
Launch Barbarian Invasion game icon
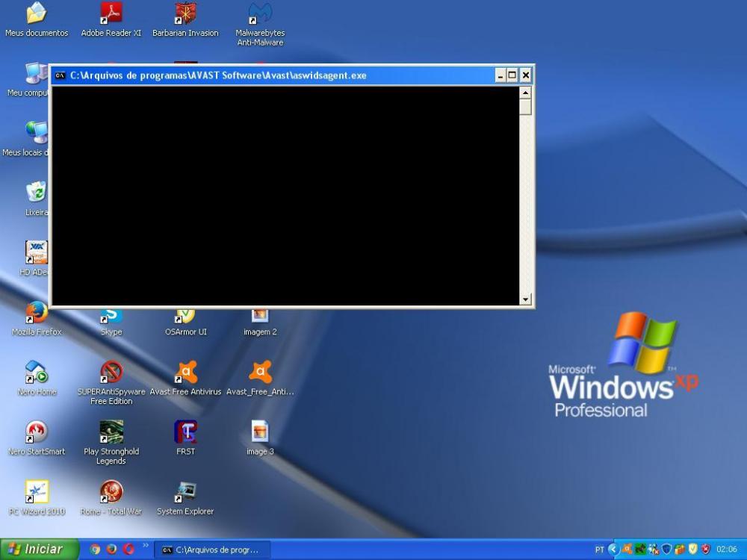click(185, 15)
